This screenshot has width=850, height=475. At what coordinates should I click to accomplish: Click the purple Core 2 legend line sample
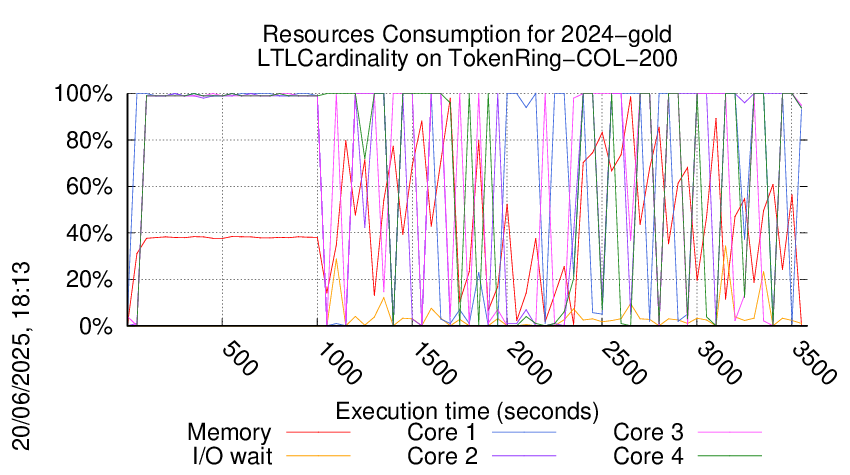[x=524, y=456]
